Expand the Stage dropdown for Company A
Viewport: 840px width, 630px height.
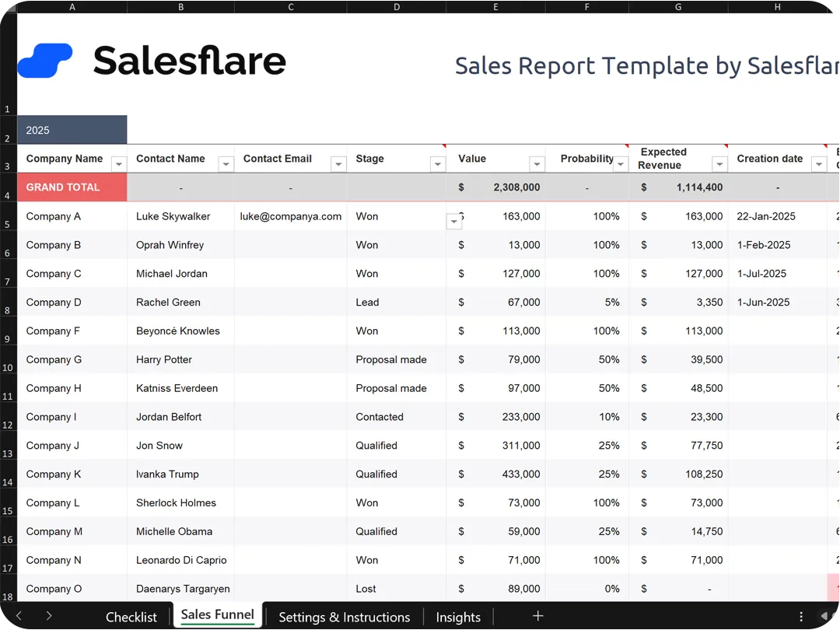click(x=453, y=221)
